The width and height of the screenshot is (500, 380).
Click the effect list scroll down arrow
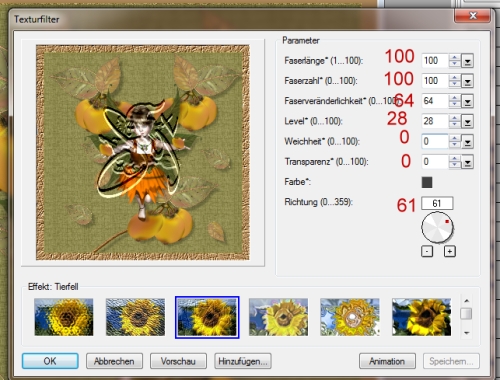466,333
